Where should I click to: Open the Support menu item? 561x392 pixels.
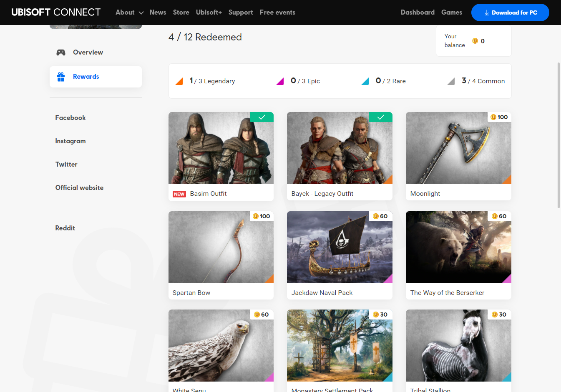tap(241, 12)
